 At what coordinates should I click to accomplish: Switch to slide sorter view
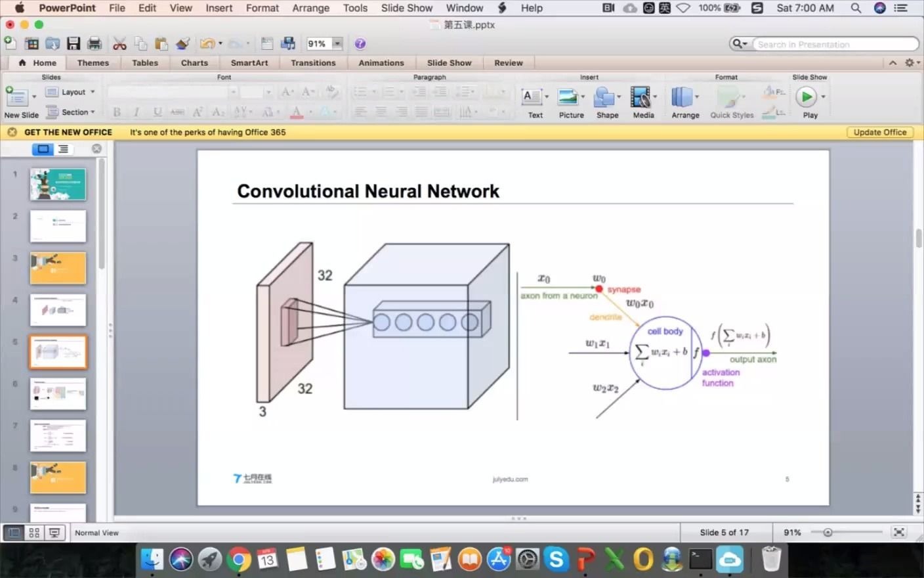click(34, 533)
